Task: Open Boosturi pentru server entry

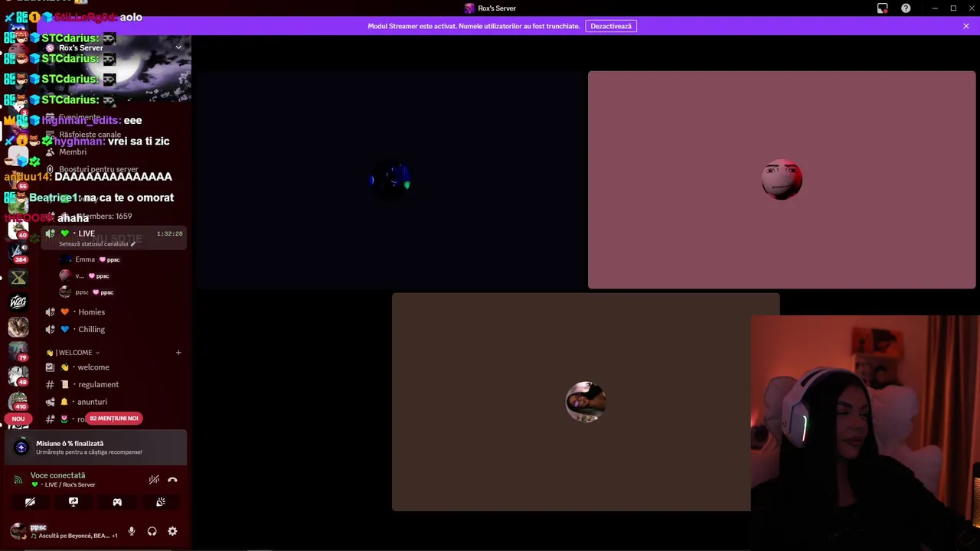Action: pos(98,169)
